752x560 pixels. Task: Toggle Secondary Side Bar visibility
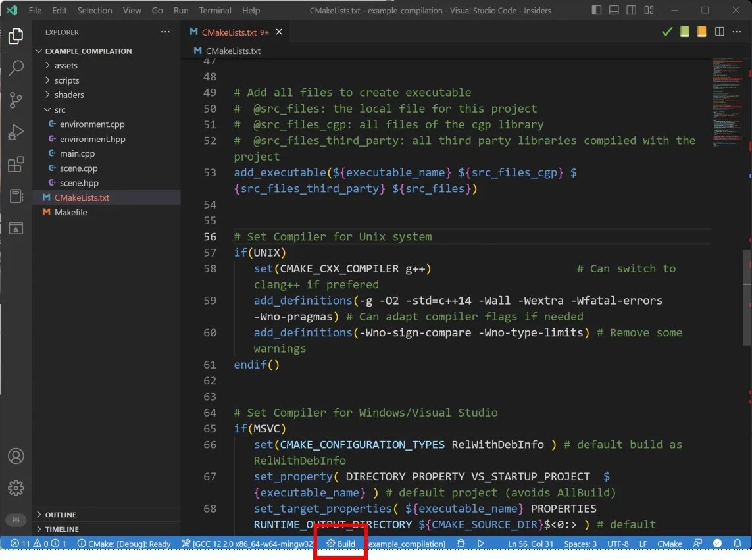(x=631, y=10)
